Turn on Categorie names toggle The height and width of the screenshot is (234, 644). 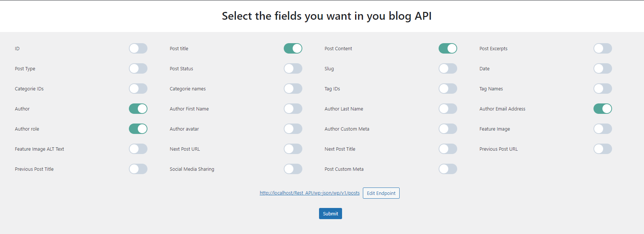pyautogui.click(x=293, y=89)
